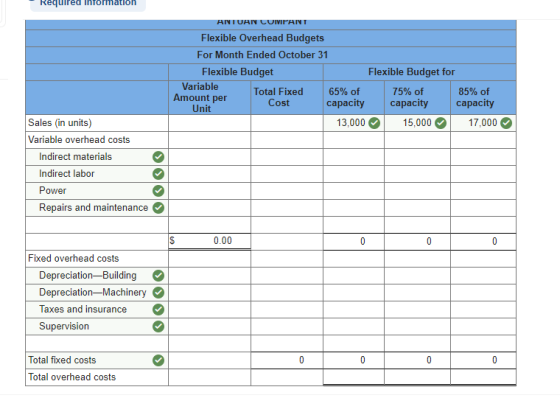Click the checkmark beside 17,000 sales units
The width and height of the screenshot is (560, 398).
506,123
